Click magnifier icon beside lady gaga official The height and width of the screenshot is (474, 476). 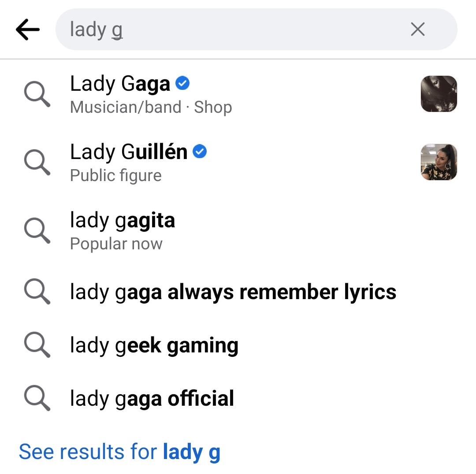click(x=37, y=398)
